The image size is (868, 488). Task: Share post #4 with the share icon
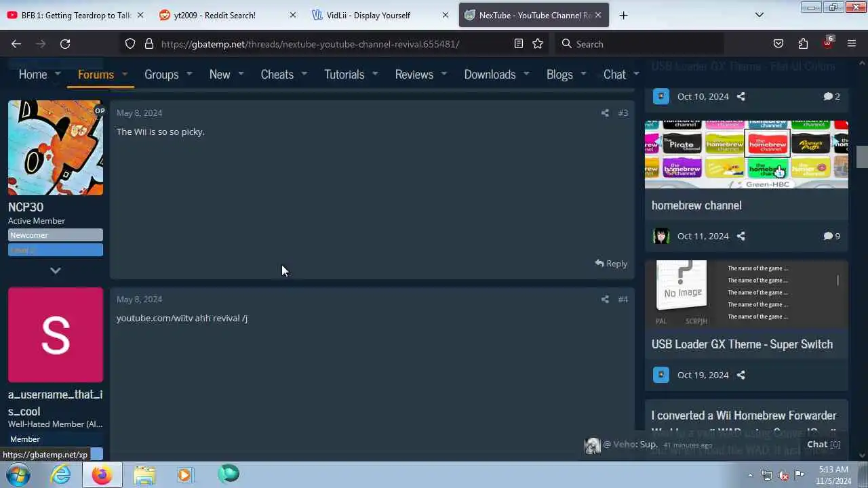[x=605, y=299]
